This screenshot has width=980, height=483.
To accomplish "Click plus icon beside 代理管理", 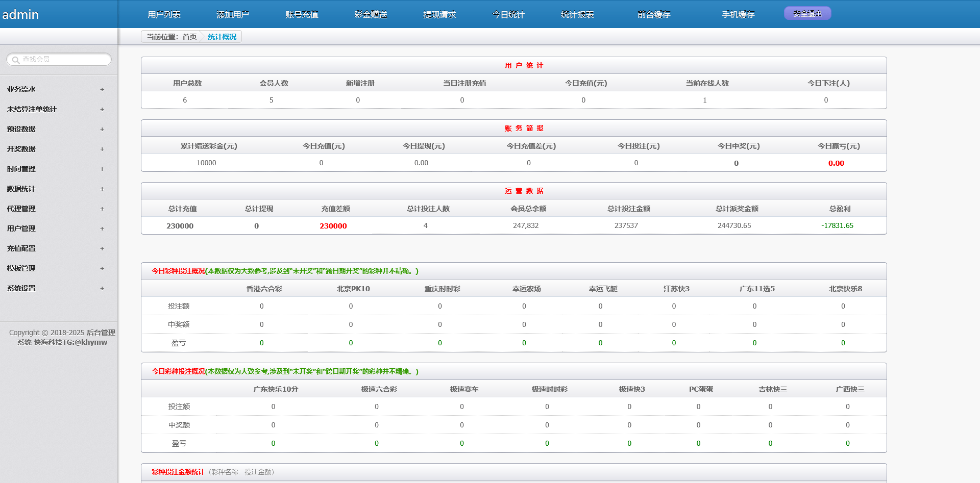I will click(x=102, y=209).
